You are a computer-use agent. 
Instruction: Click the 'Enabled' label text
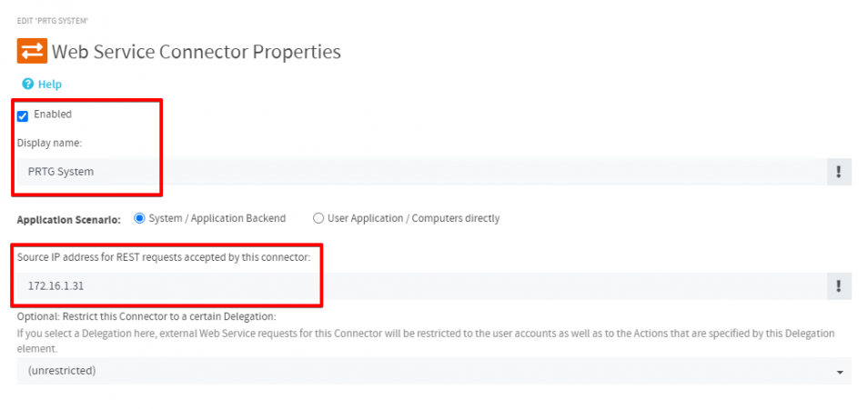[x=53, y=115]
